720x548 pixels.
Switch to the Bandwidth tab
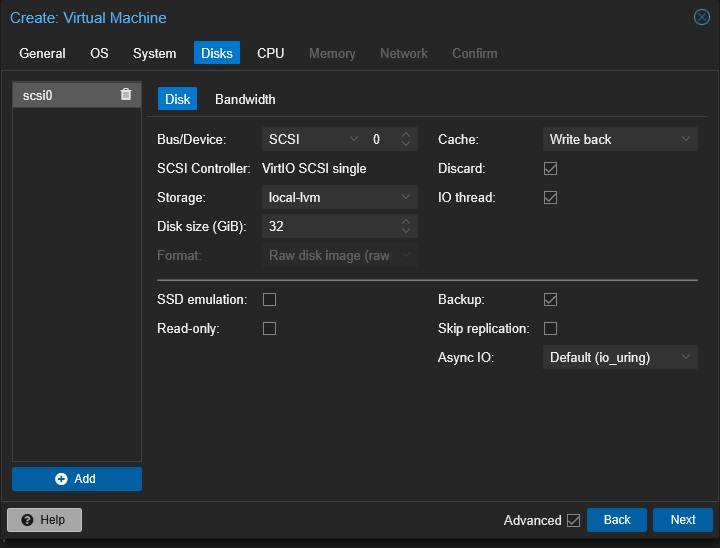pos(245,99)
